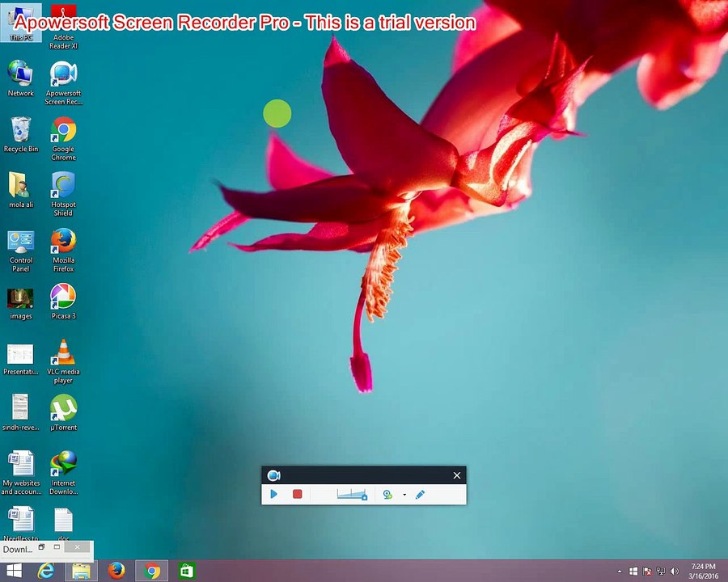Select the This PC desktop icon
The image size is (728, 582).
pyautogui.click(x=21, y=23)
